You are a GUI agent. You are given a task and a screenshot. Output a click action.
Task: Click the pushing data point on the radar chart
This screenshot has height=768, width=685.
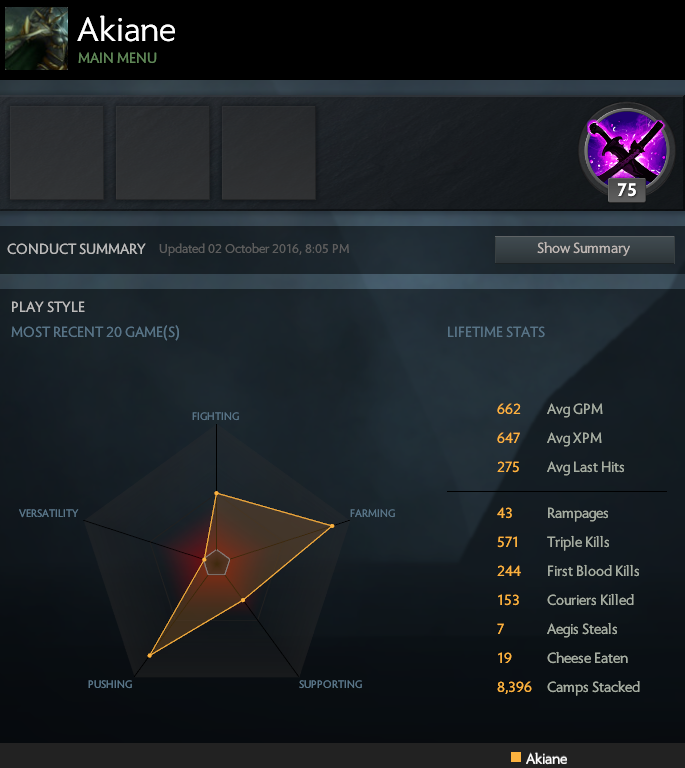(x=150, y=655)
